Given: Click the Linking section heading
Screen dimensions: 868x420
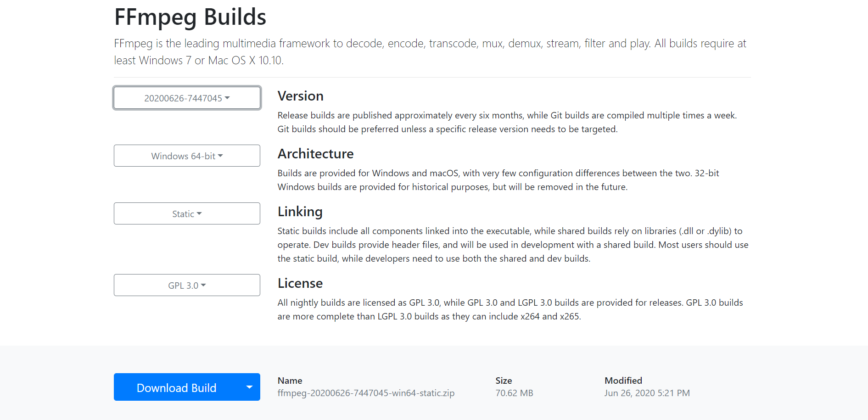Looking at the screenshot, I should [x=300, y=212].
